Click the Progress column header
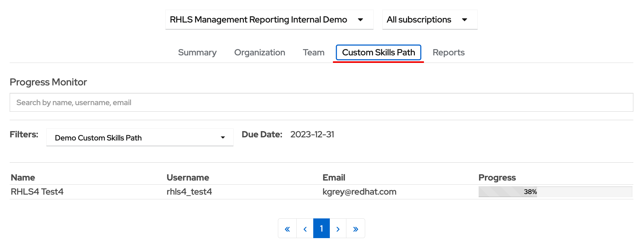This screenshot has width=644, height=245. pos(497,178)
